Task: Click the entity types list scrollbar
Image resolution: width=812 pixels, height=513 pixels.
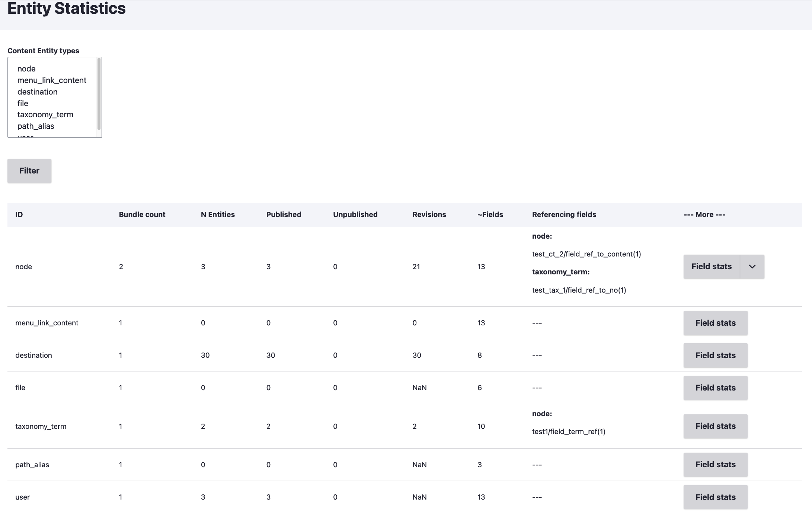Action: pyautogui.click(x=99, y=94)
